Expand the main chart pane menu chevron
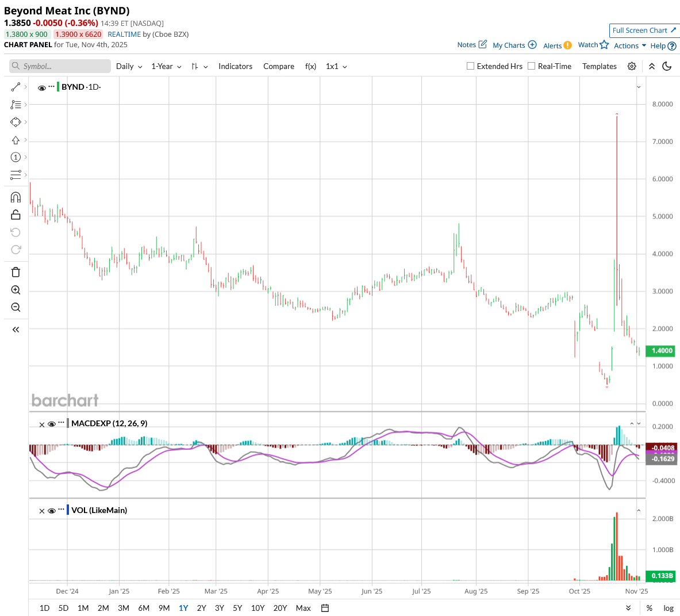The width and height of the screenshot is (680, 616). point(639,87)
